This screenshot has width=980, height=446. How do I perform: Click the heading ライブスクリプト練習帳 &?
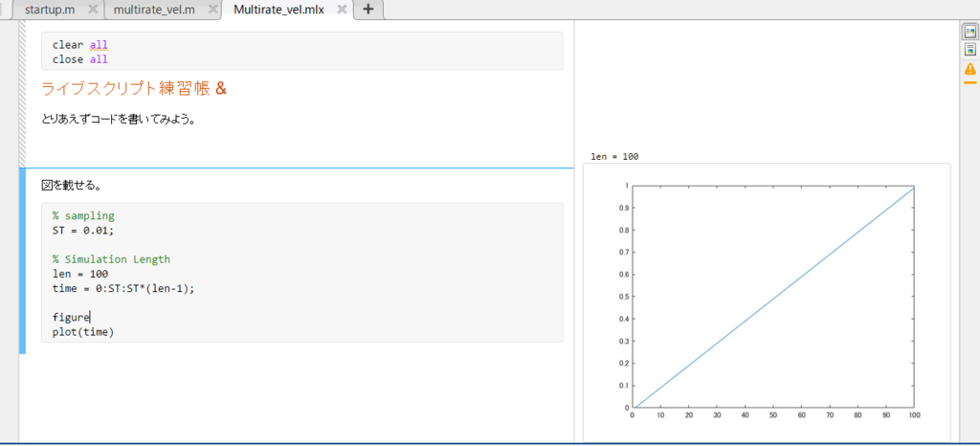click(x=134, y=89)
